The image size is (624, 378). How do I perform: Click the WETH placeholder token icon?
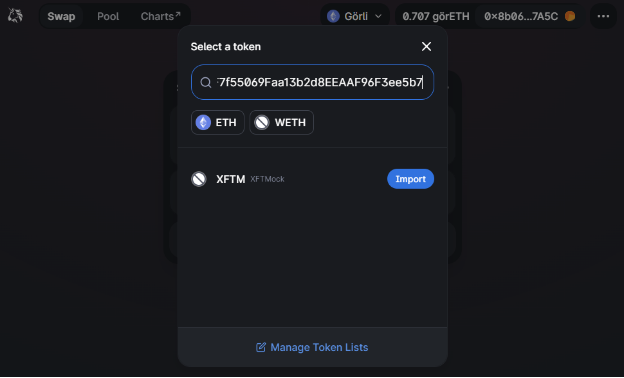click(262, 123)
